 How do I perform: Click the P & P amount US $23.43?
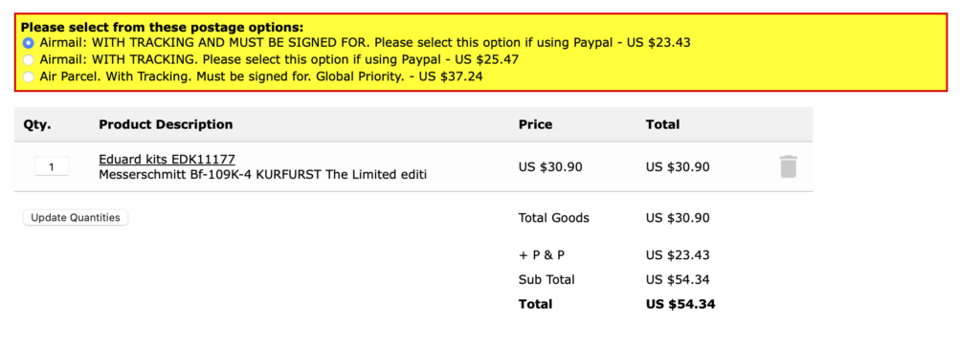pyautogui.click(x=679, y=255)
